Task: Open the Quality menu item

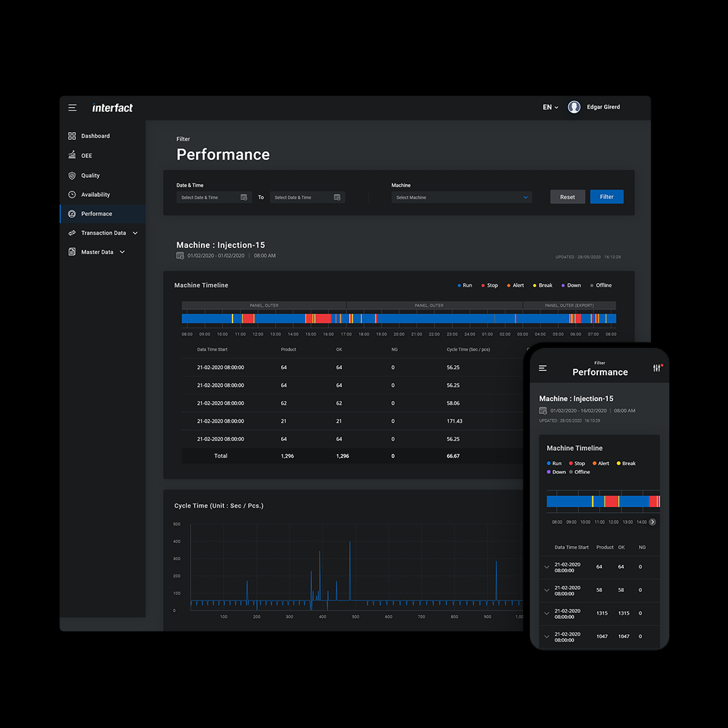Action: click(90, 175)
